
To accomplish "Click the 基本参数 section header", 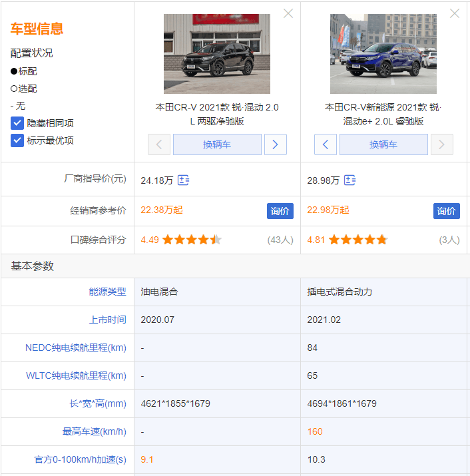I will coord(32,266).
